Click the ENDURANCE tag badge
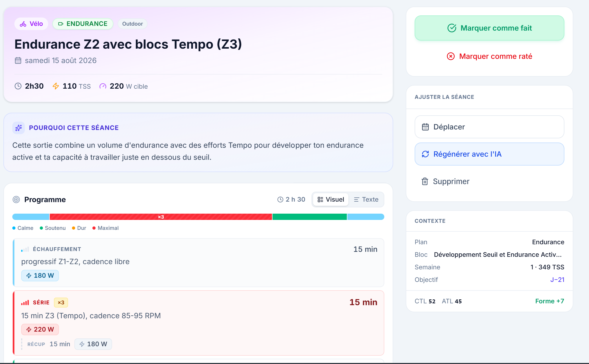 (83, 24)
